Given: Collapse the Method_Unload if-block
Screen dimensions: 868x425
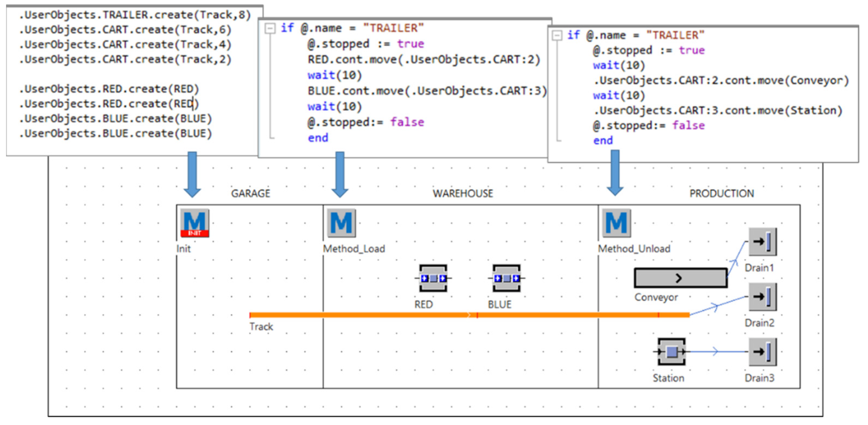Looking at the screenshot, I should click(557, 35).
